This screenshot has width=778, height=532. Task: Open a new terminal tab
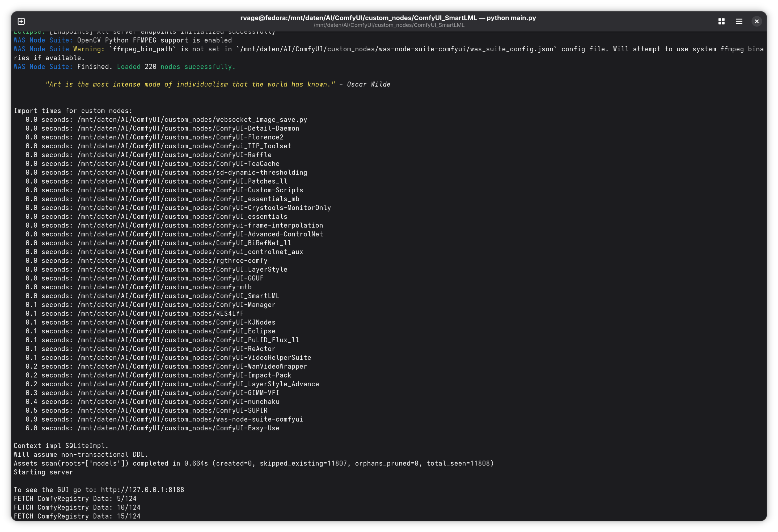tap(21, 21)
